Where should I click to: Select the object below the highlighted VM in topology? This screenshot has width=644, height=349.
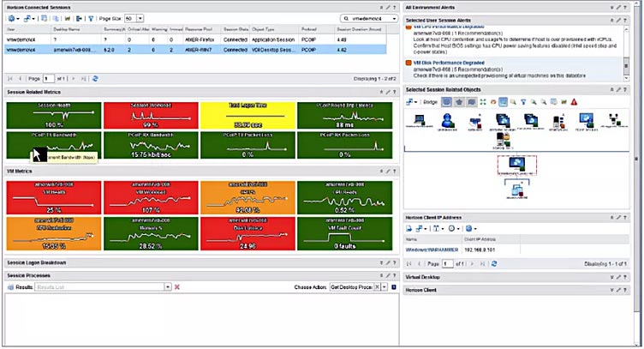coord(516,191)
